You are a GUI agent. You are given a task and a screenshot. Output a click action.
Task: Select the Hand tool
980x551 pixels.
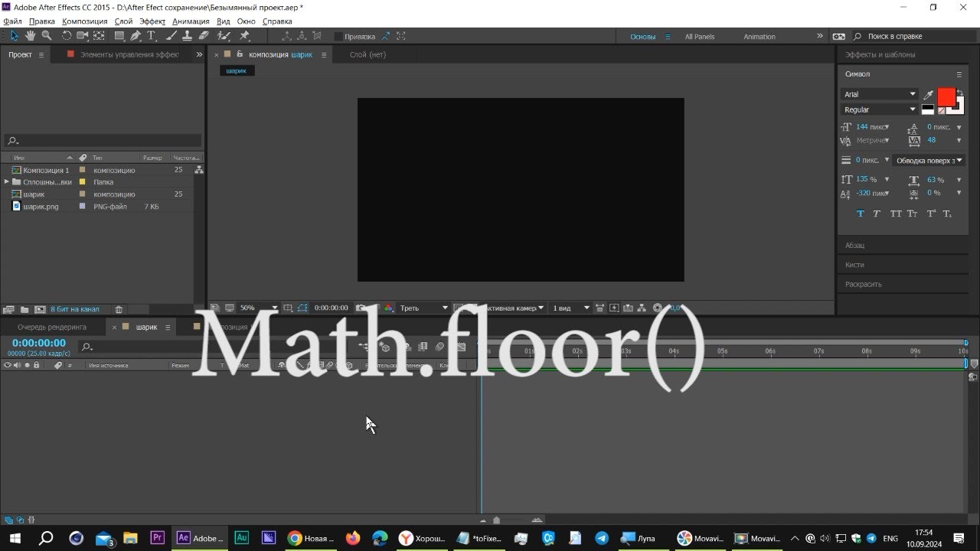tap(31, 36)
